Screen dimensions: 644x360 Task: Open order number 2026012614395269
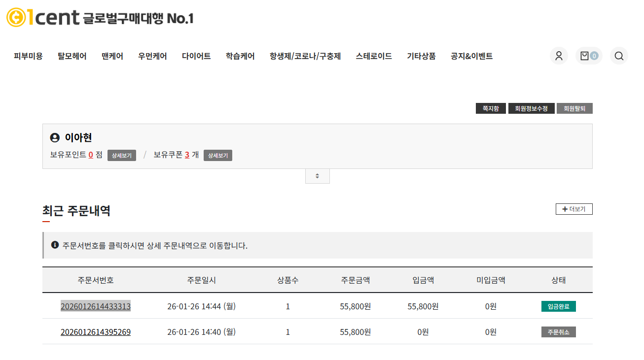tap(96, 332)
